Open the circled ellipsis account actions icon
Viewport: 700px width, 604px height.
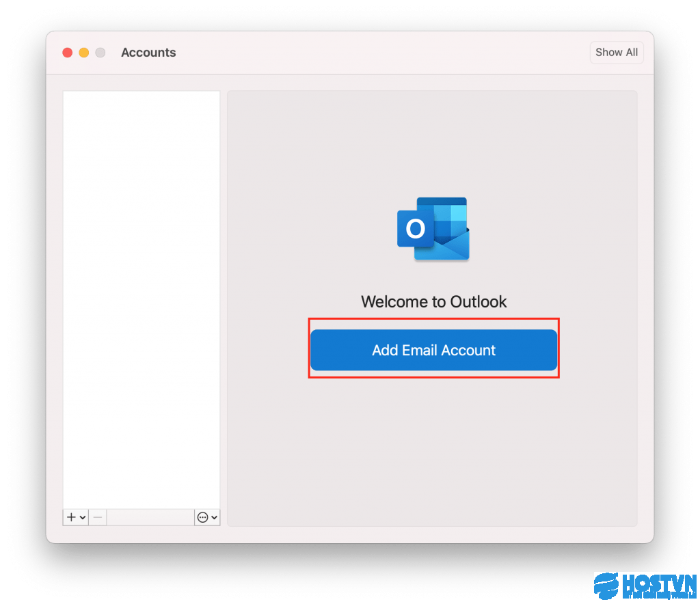point(203,517)
